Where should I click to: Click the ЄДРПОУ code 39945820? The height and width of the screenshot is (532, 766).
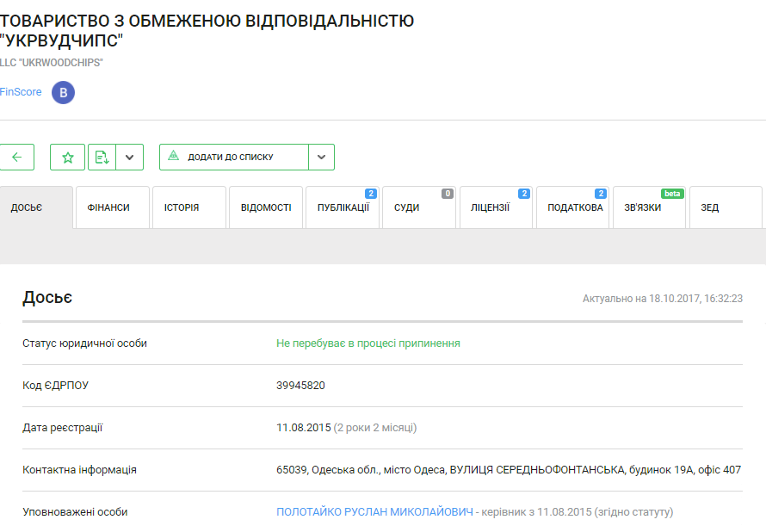300,386
